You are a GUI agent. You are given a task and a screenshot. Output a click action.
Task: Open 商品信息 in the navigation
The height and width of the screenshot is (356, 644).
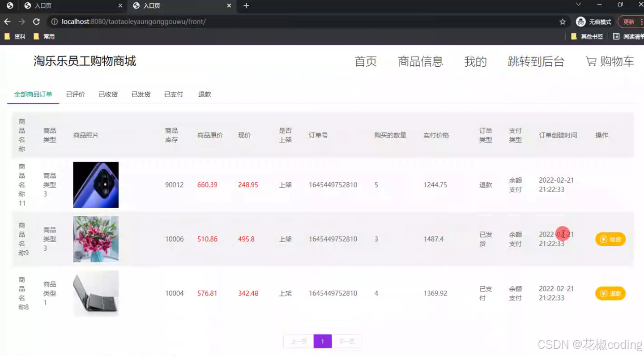click(x=421, y=62)
